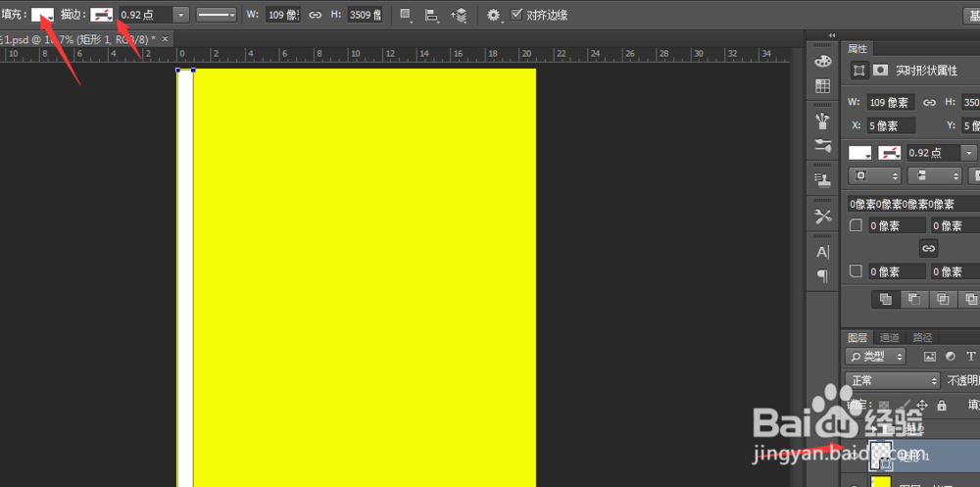Open the Clone Source stamp panel icon
This screenshot has height=487, width=980.
[823, 180]
